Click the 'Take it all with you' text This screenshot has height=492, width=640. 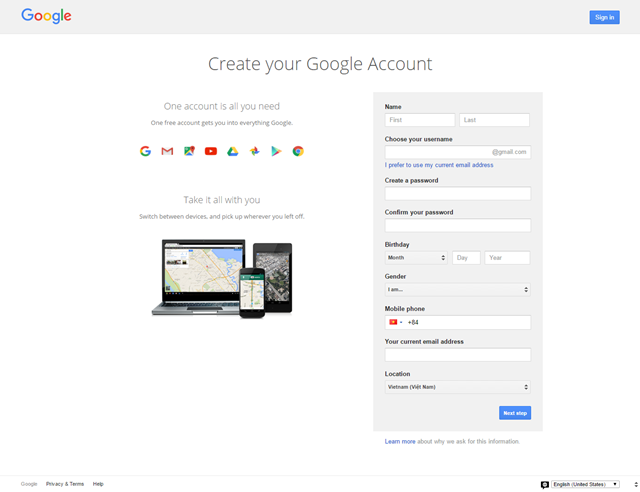click(222, 200)
